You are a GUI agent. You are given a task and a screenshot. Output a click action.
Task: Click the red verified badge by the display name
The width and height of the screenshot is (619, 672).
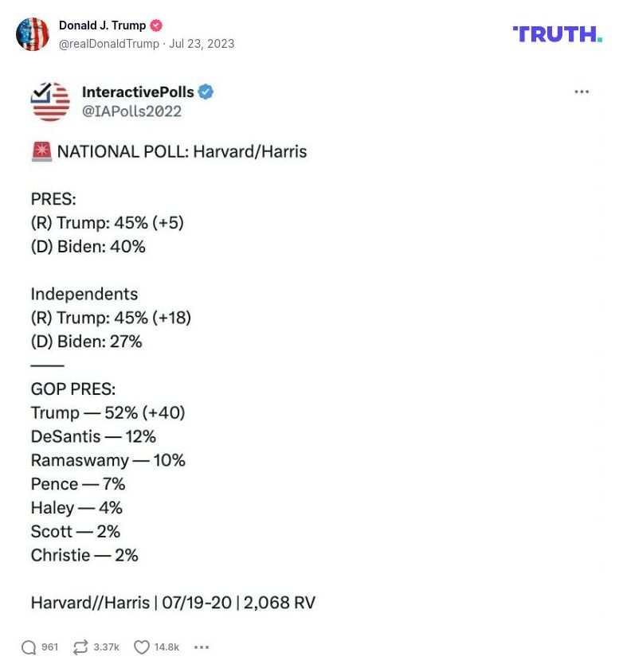(x=157, y=25)
